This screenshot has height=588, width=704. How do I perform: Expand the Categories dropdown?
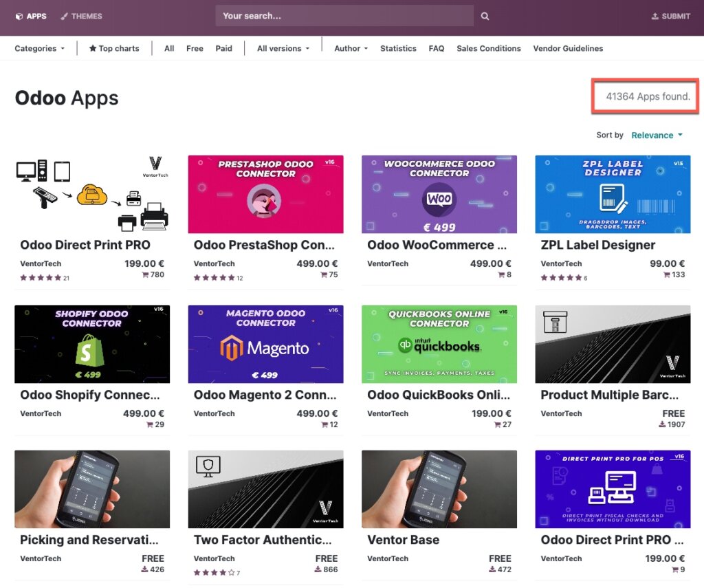[x=39, y=49]
